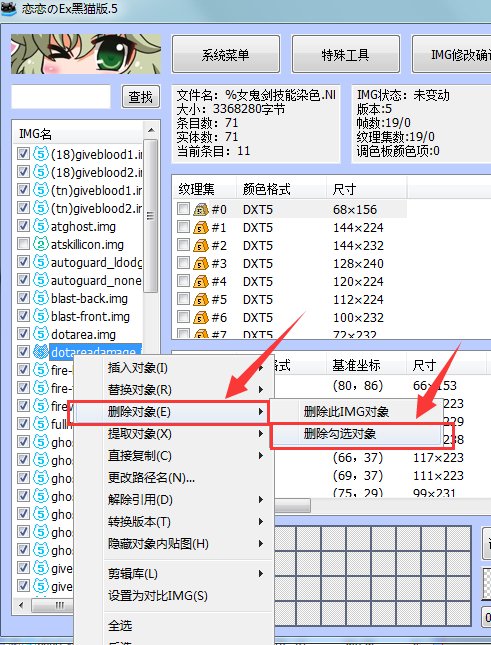Expand the 转换版本(T) submenu
491x645 pixels.
261,522
